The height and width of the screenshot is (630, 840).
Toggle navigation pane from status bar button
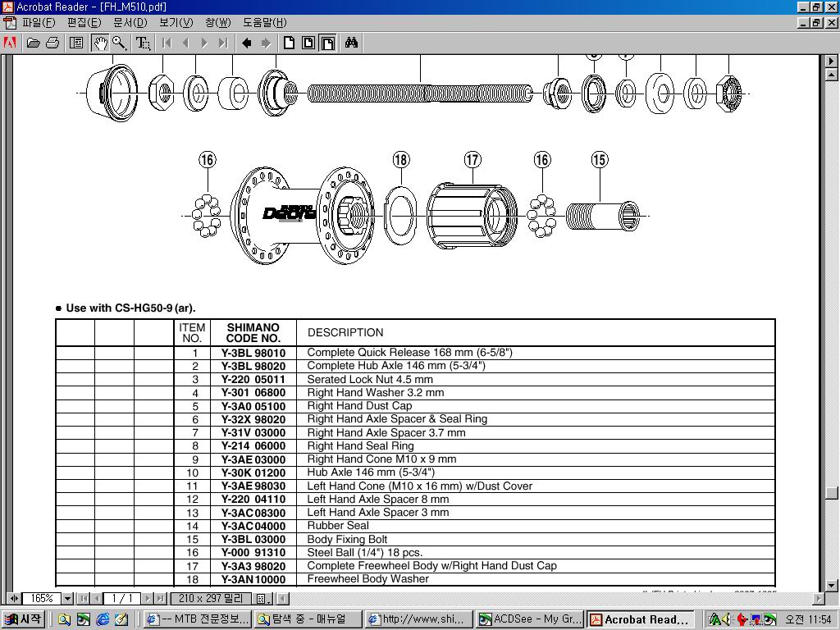(x=14, y=598)
